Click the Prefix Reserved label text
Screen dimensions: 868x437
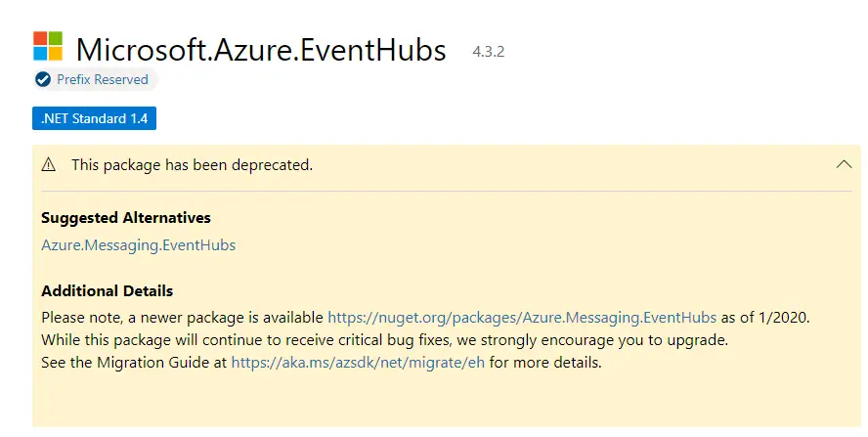103,80
